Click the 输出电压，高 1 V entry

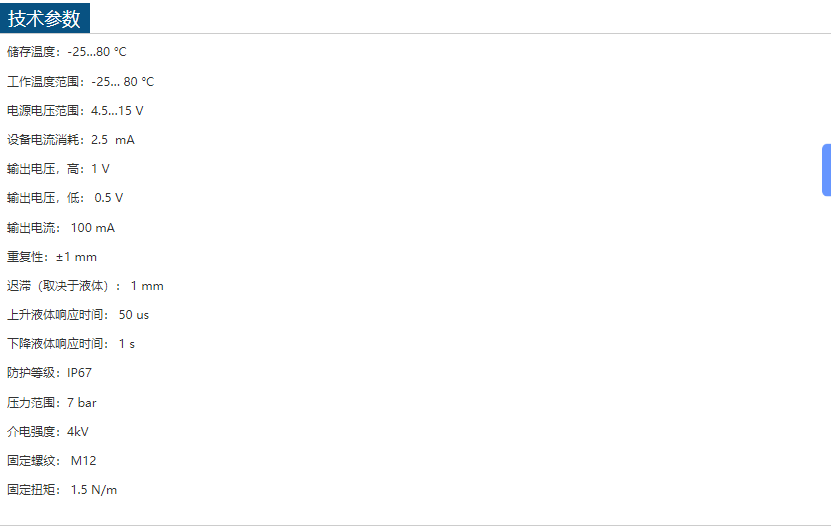pyautogui.click(x=58, y=168)
